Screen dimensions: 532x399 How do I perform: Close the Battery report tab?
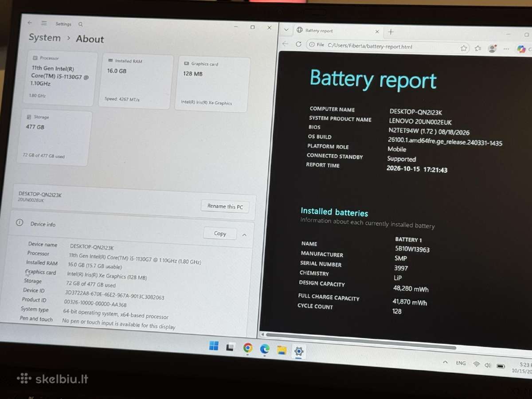pyautogui.click(x=377, y=31)
